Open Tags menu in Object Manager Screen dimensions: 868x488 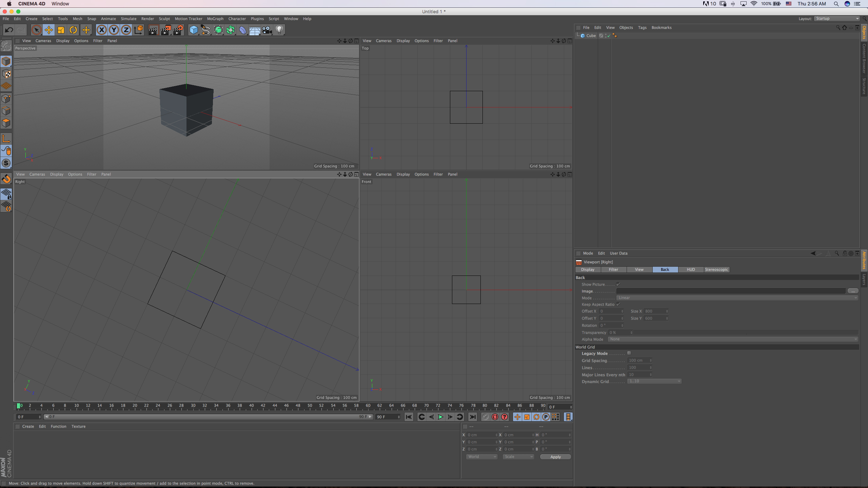642,27
